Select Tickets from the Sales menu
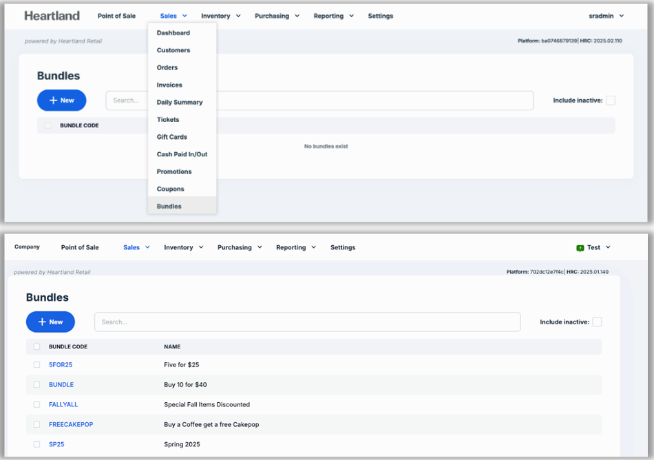The height and width of the screenshot is (460, 654). [168, 119]
